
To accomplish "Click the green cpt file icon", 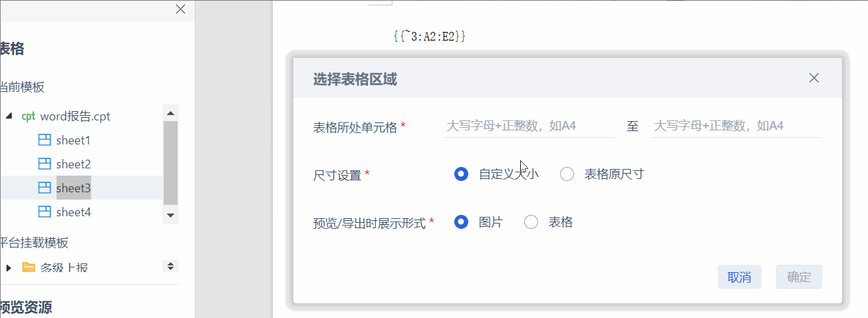I will [x=28, y=116].
